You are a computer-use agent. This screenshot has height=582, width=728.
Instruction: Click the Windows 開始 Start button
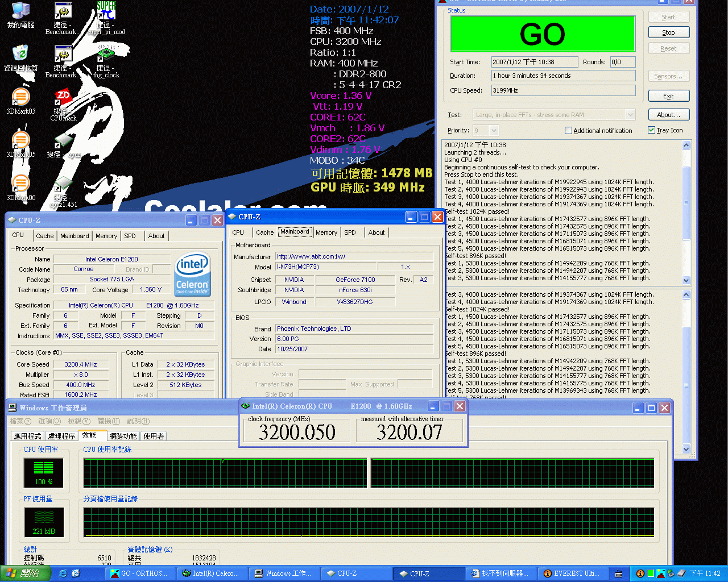click(25, 573)
